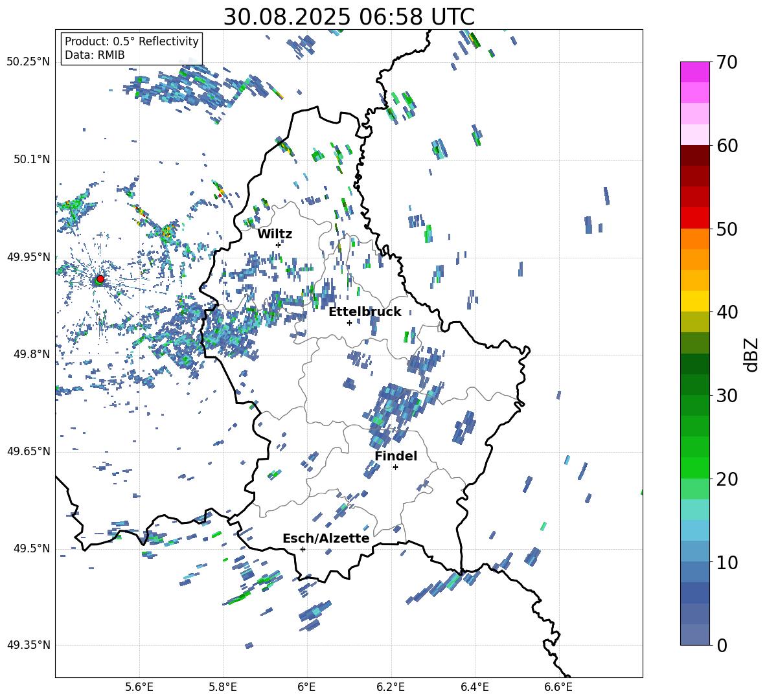767x700 pixels.
Task: Click the 6°E longitude label
Action: tap(306, 687)
